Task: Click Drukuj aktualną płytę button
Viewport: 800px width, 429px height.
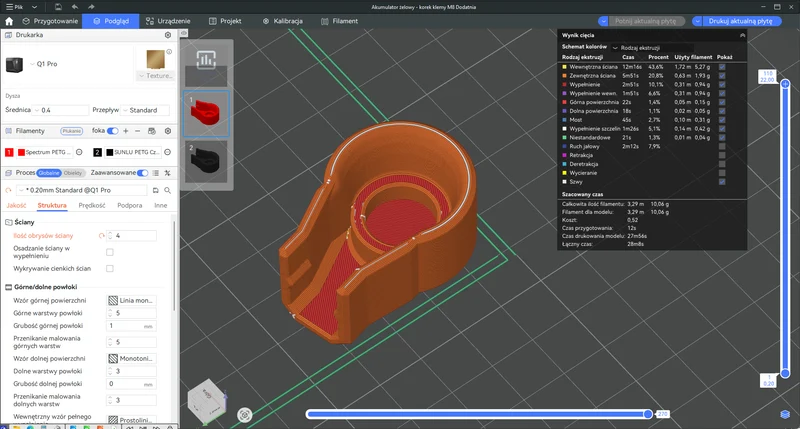Action: (x=740, y=21)
